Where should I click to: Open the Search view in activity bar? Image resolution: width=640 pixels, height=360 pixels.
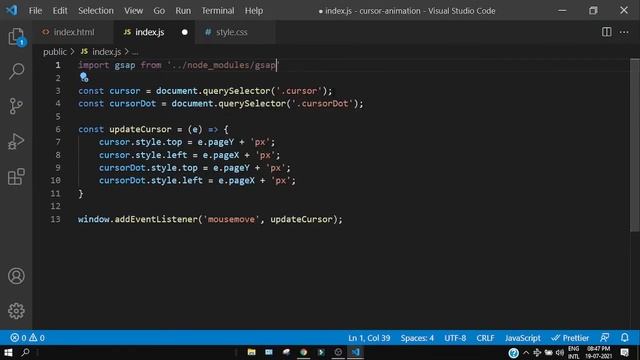pyautogui.click(x=16, y=71)
